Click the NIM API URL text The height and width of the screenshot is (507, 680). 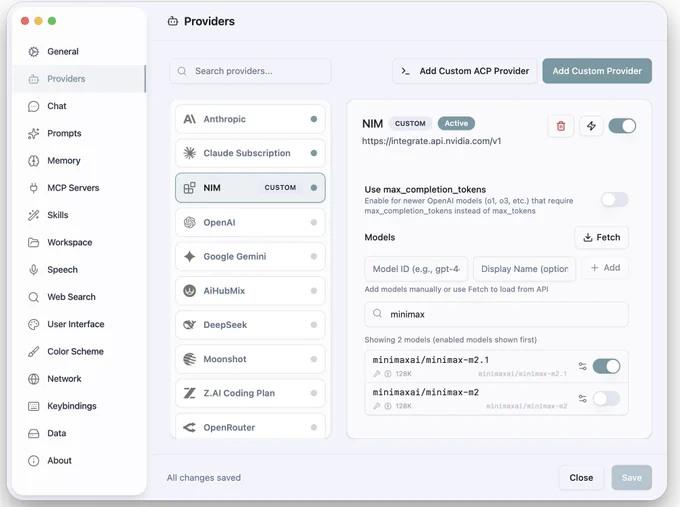(x=432, y=141)
